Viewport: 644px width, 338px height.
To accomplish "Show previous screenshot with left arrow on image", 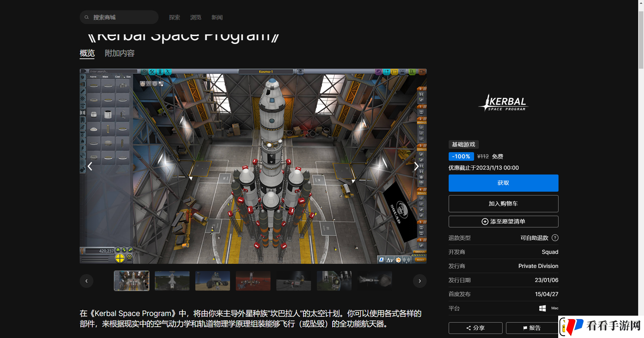I will [90, 166].
